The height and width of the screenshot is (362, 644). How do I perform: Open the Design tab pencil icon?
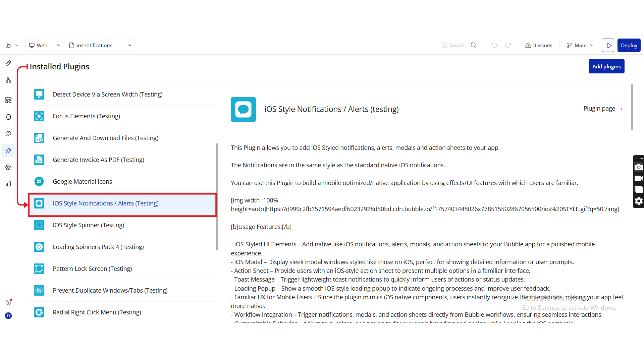(x=8, y=63)
